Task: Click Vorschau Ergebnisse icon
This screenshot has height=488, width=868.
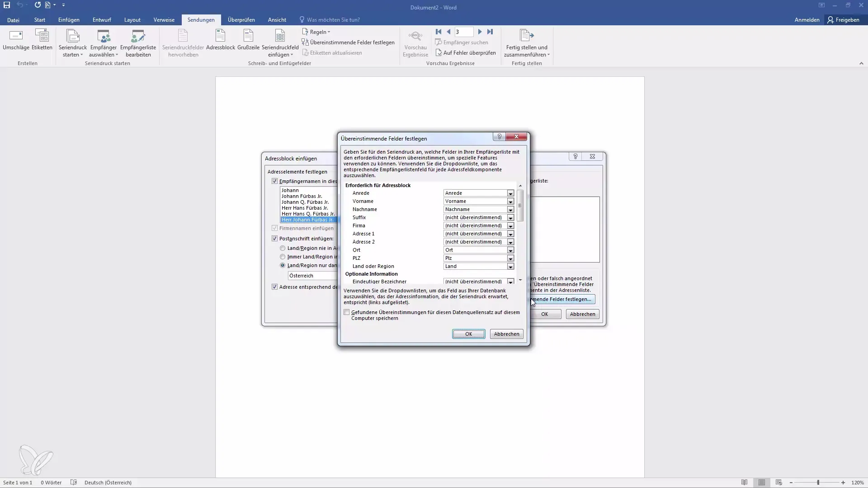Action: [x=415, y=43]
